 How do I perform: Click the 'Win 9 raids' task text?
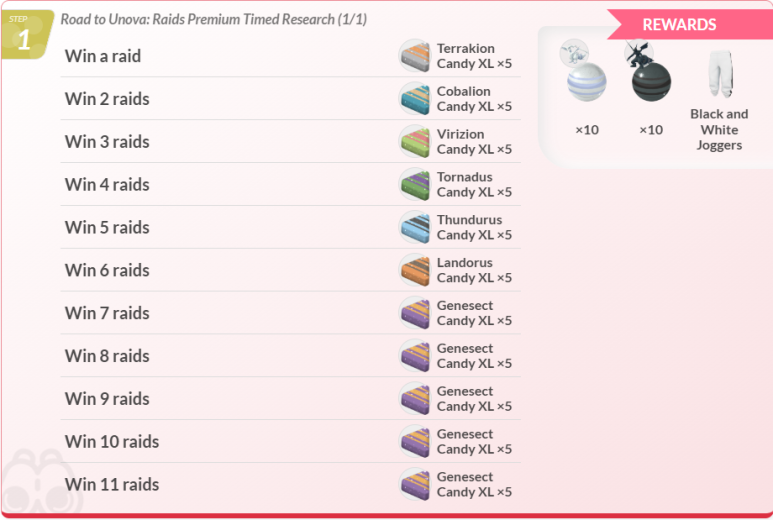point(107,399)
